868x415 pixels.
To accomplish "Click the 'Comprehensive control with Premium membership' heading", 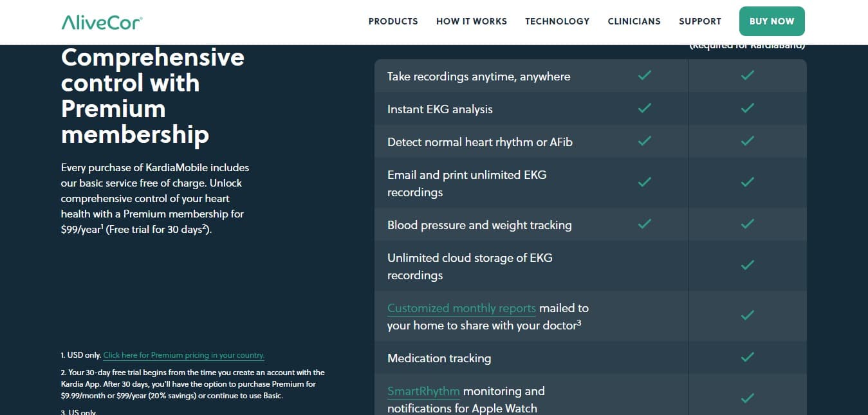I will point(152,96).
